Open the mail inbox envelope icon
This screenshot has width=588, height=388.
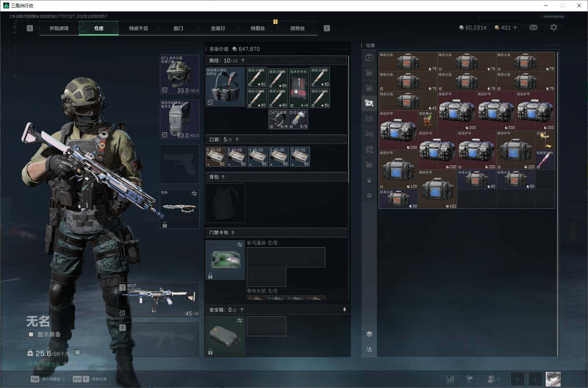[x=533, y=28]
